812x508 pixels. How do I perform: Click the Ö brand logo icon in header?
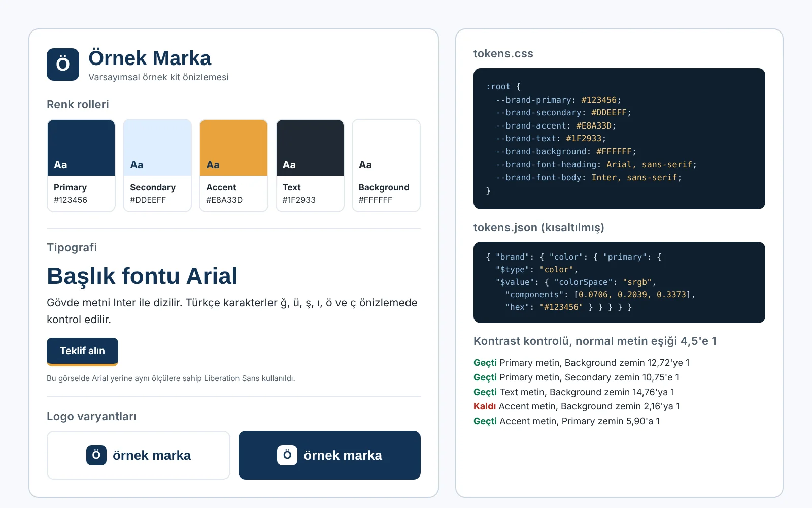point(63,65)
